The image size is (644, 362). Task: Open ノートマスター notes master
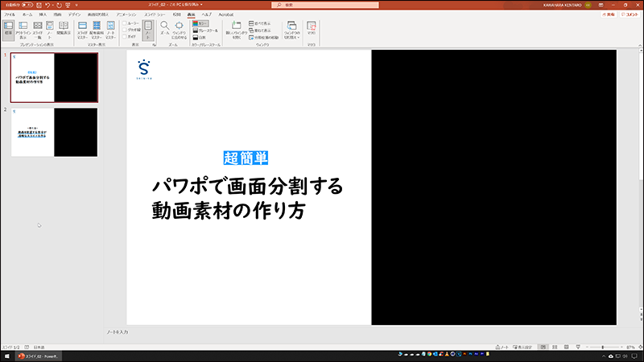tap(111, 31)
